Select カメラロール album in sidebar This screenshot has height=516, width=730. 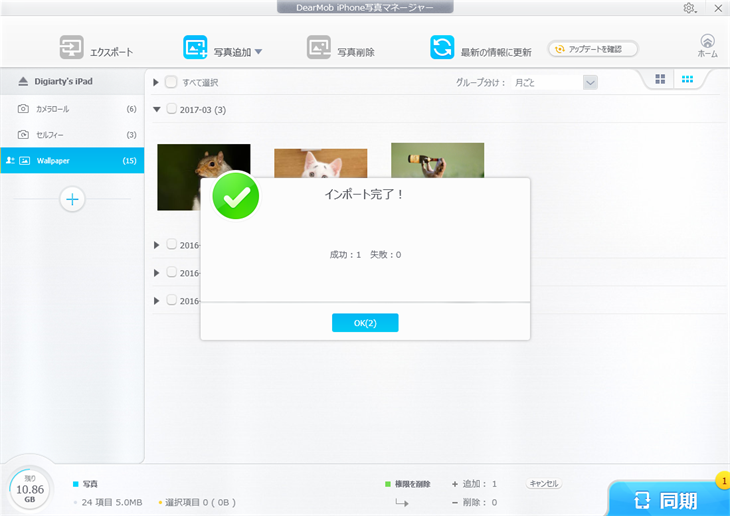tap(53, 108)
